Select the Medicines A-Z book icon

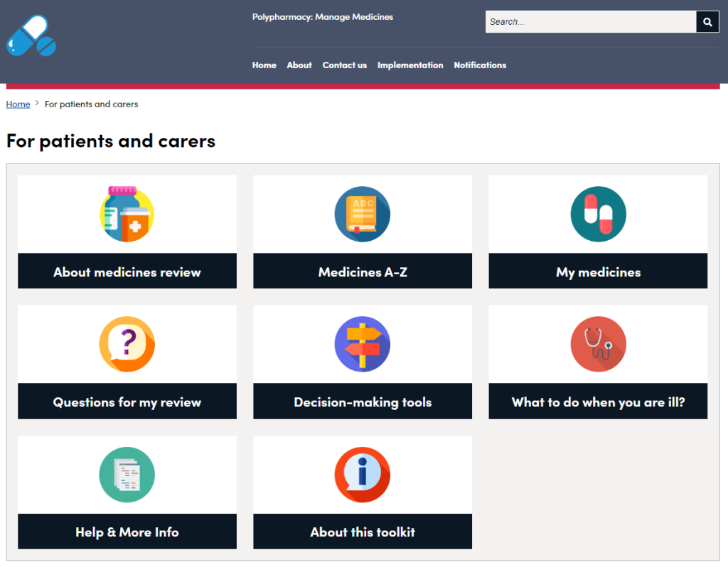pyautogui.click(x=363, y=213)
